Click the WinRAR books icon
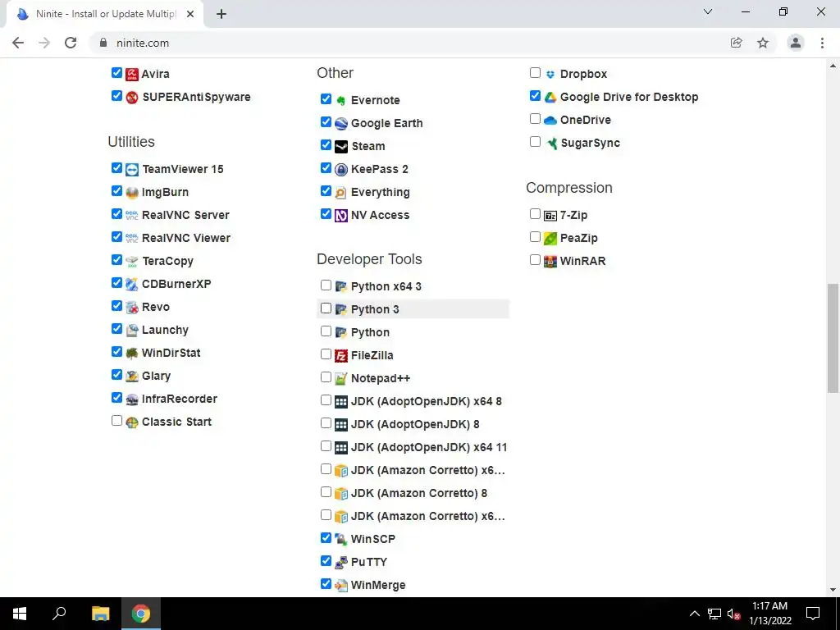This screenshot has height=630, width=840. [x=550, y=261]
